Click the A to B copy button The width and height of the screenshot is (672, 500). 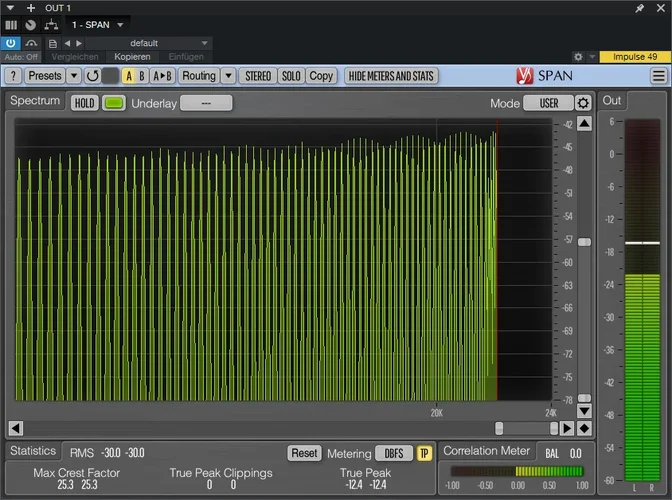pos(163,76)
